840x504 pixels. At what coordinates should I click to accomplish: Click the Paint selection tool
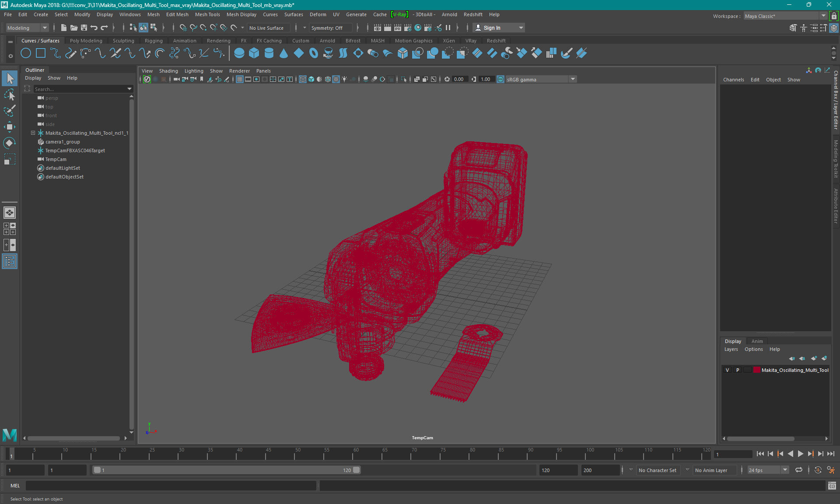[9, 110]
